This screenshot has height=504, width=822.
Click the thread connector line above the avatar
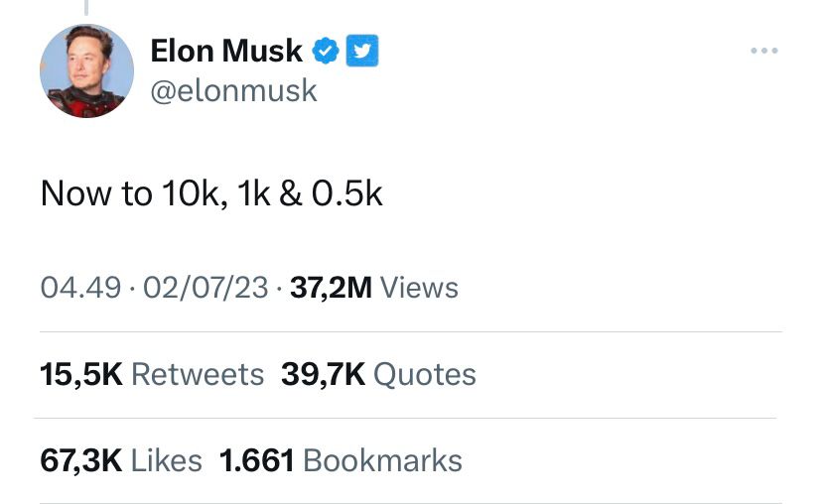[86, 7]
